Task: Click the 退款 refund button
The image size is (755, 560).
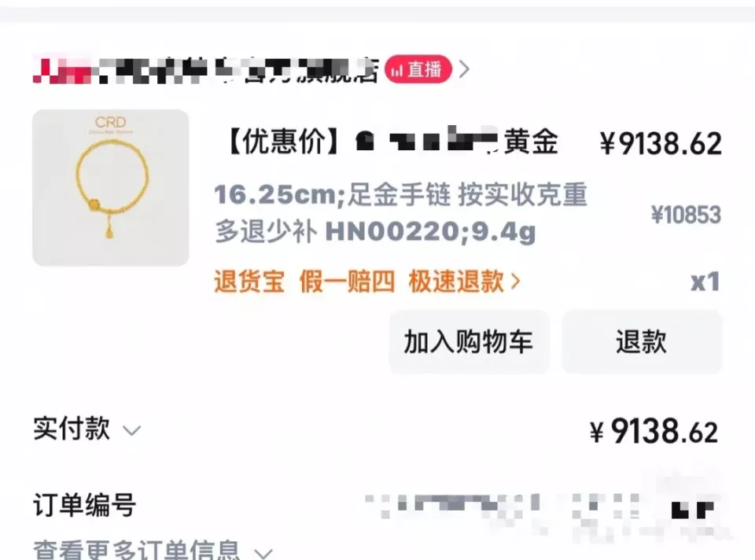Action: pos(642,342)
